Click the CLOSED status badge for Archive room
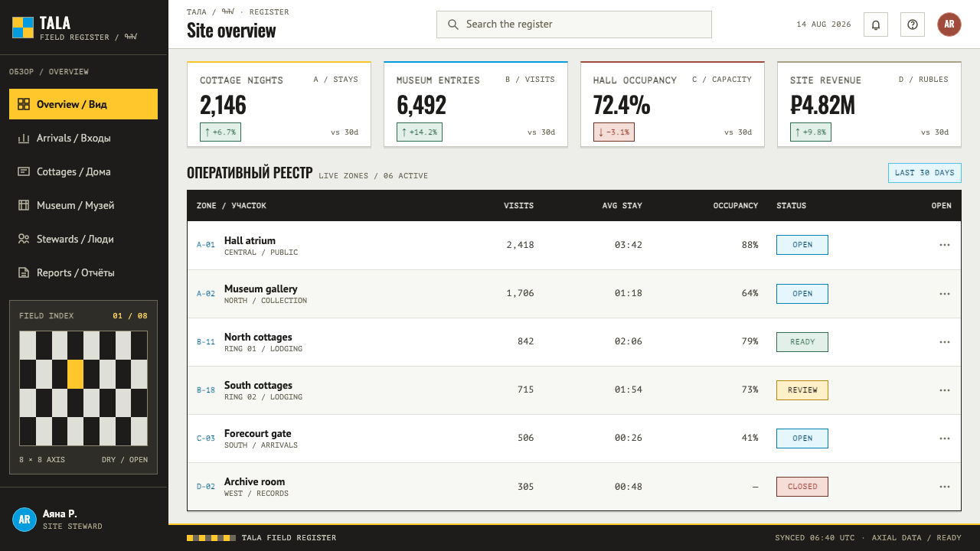This screenshot has width=980, height=551. (802, 486)
